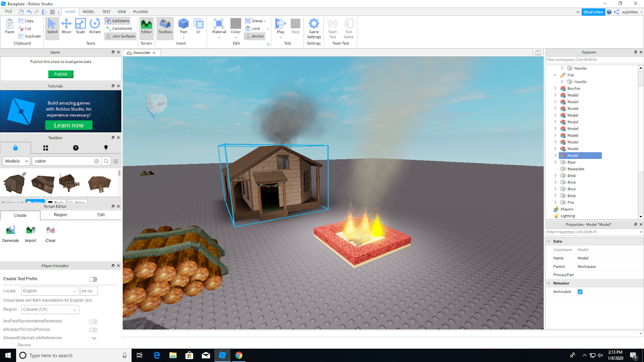Switch to the PLUGINS ribbon tab

pyautogui.click(x=140, y=12)
